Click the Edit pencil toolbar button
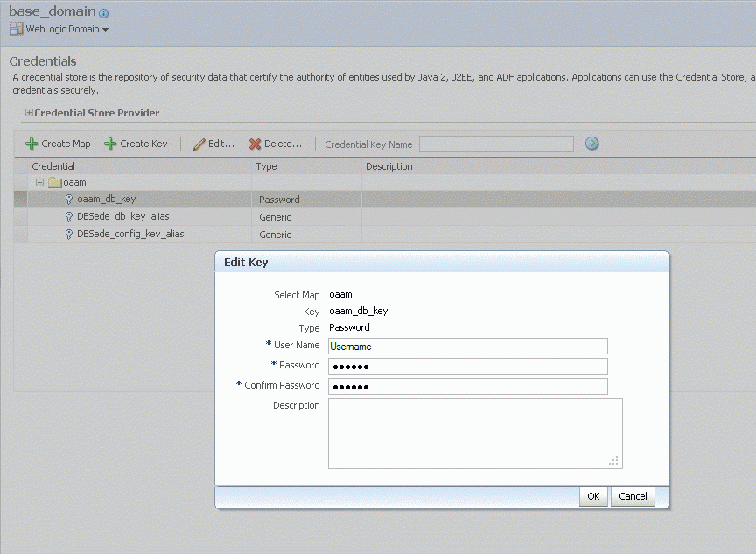This screenshot has height=554, width=756. (x=213, y=144)
